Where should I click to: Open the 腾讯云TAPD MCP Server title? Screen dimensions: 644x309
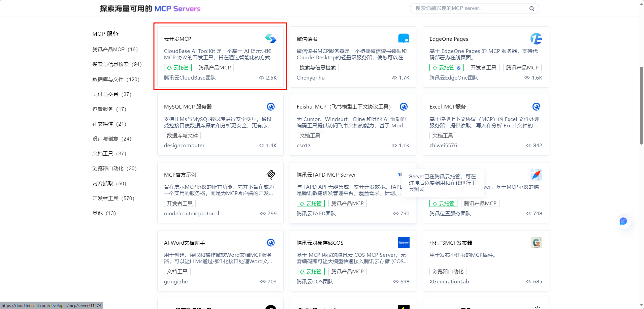326,175
